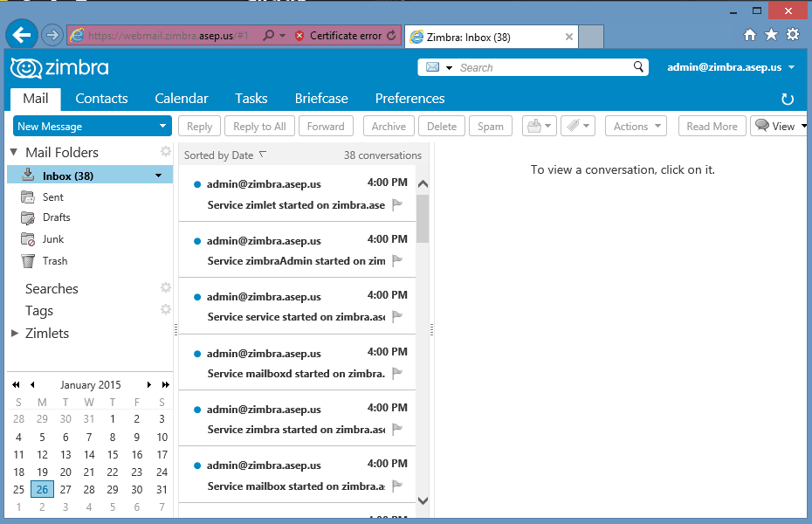Switch to the Preferences tab
The image size is (812, 524).
tap(409, 99)
